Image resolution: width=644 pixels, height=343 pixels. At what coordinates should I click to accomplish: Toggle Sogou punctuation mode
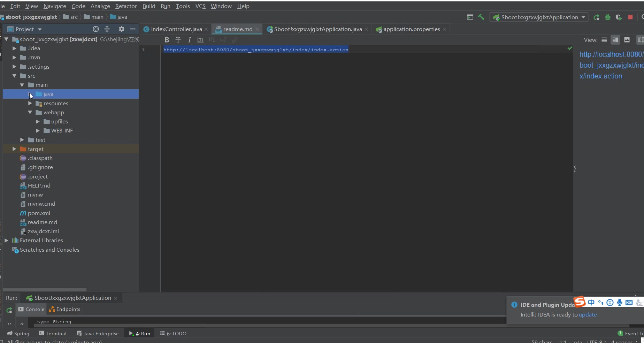(600, 303)
